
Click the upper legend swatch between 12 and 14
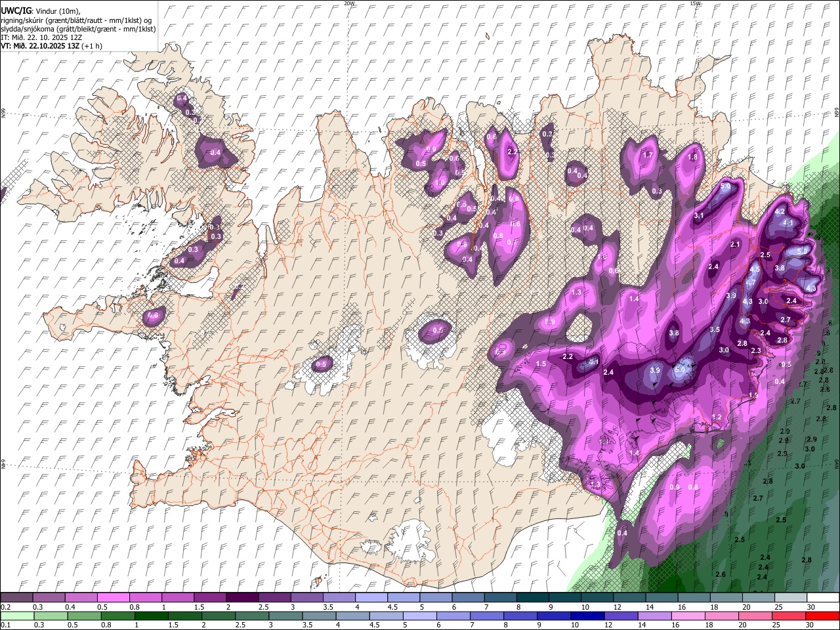pos(628,598)
